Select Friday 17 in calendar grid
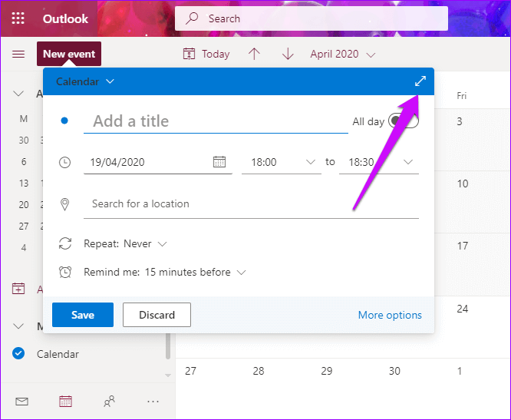This screenshot has height=420, width=511. click(x=463, y=246)
